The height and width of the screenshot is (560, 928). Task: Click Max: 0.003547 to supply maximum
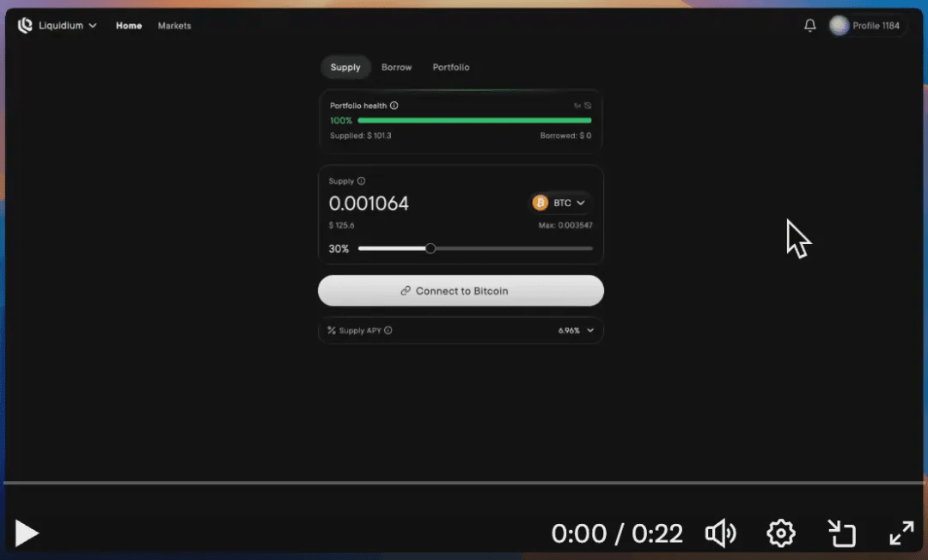click(x=565, y=225)
